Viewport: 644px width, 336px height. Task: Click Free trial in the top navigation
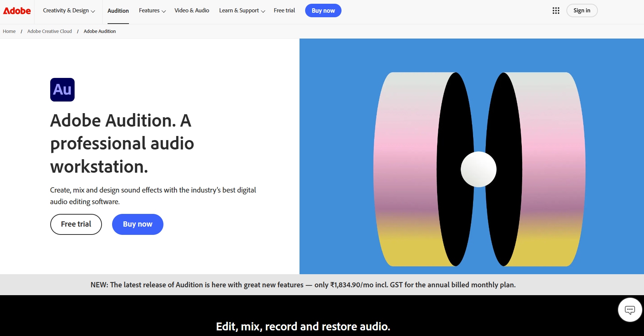(x=285, y=10)
